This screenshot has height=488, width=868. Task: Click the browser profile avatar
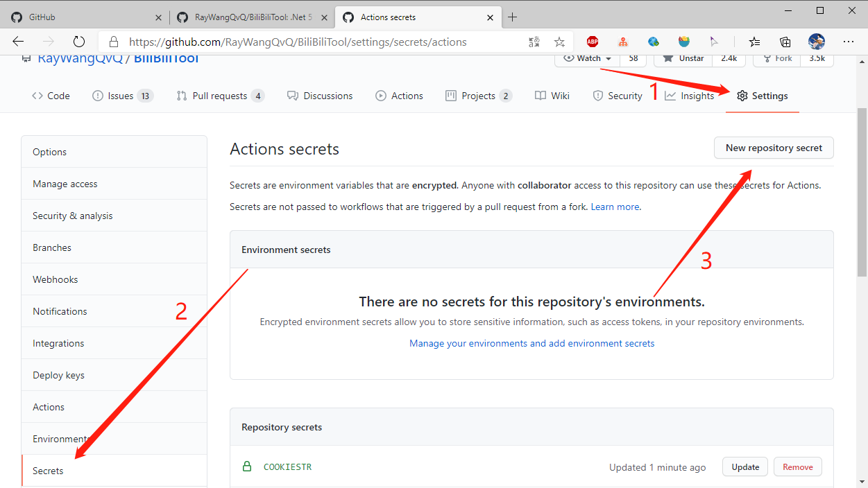816,42
